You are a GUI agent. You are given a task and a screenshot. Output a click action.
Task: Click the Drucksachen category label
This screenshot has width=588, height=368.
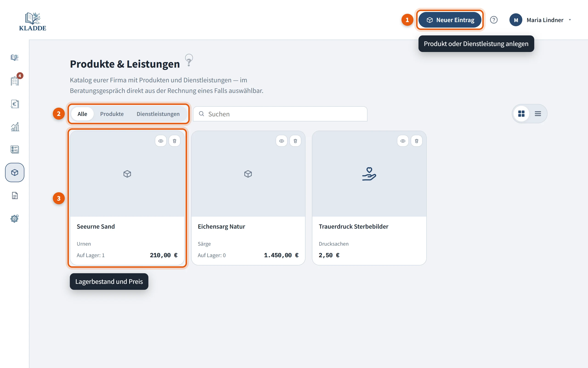point(334,244)
